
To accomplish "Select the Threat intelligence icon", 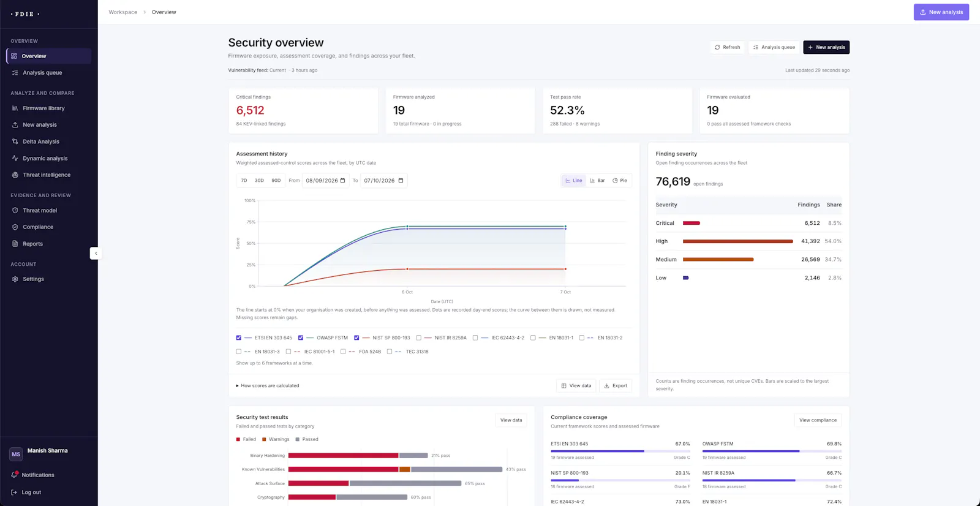I will pos(15,175).
